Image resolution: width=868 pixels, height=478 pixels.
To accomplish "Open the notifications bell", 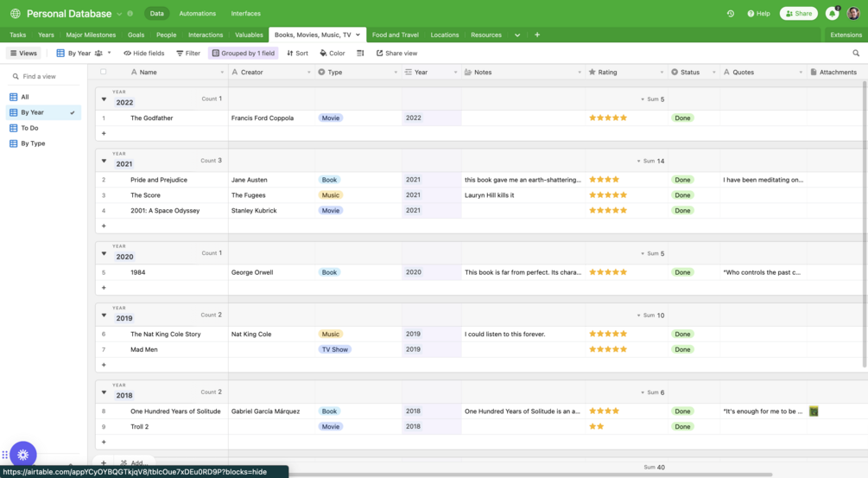I will 832,14.
